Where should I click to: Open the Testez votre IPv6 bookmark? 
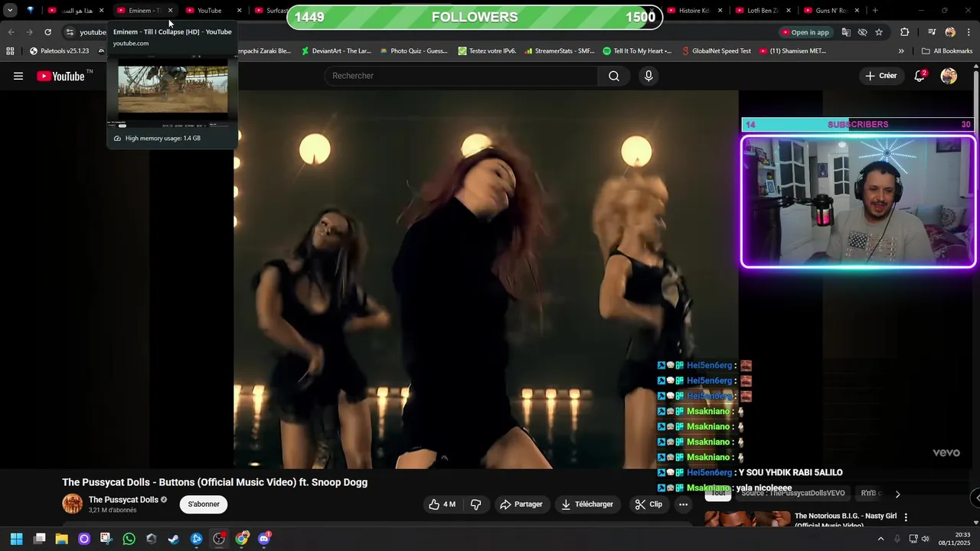(x=487, y=51)
